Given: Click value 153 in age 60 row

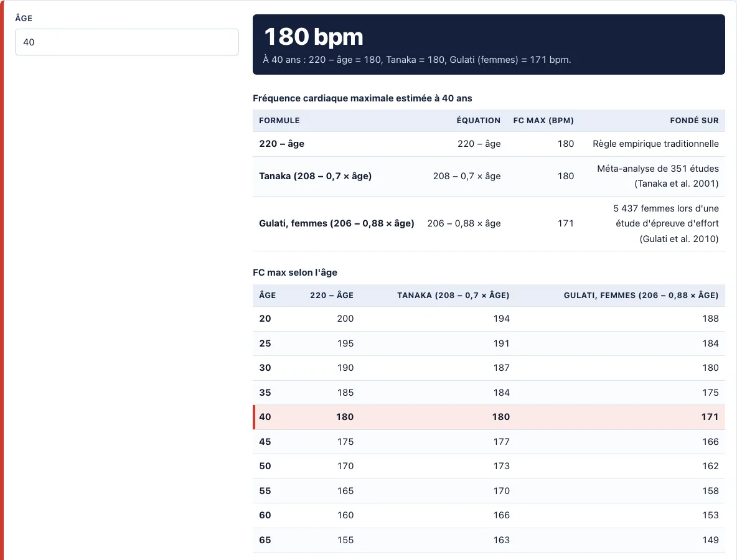Looking at the screenshot, I should pyautogui.click(x=710, y=515).
